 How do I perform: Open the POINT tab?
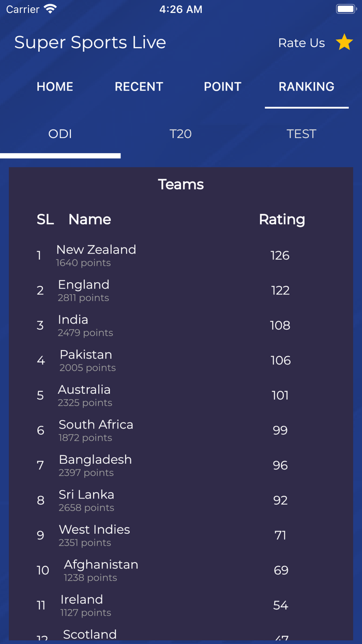[x=222, y=87]
